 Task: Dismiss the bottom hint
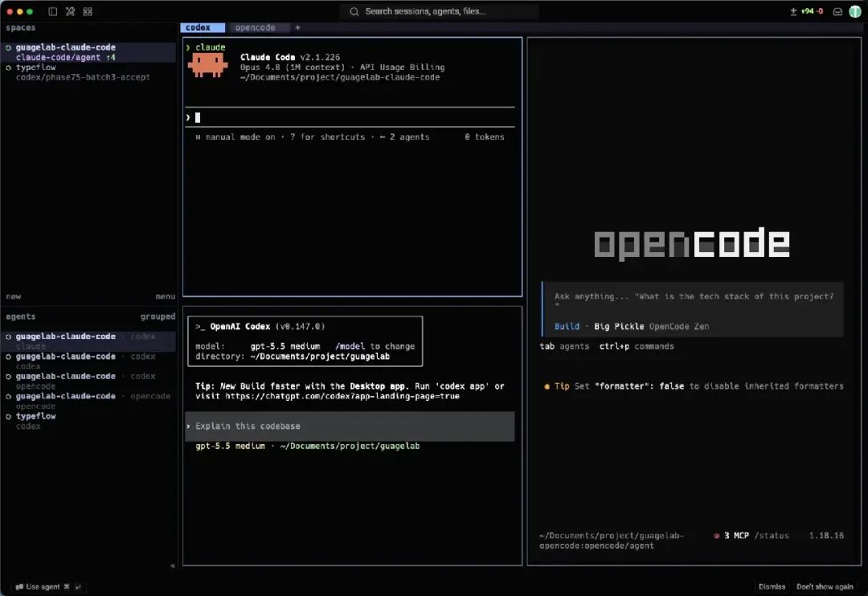tap(772, 586)
